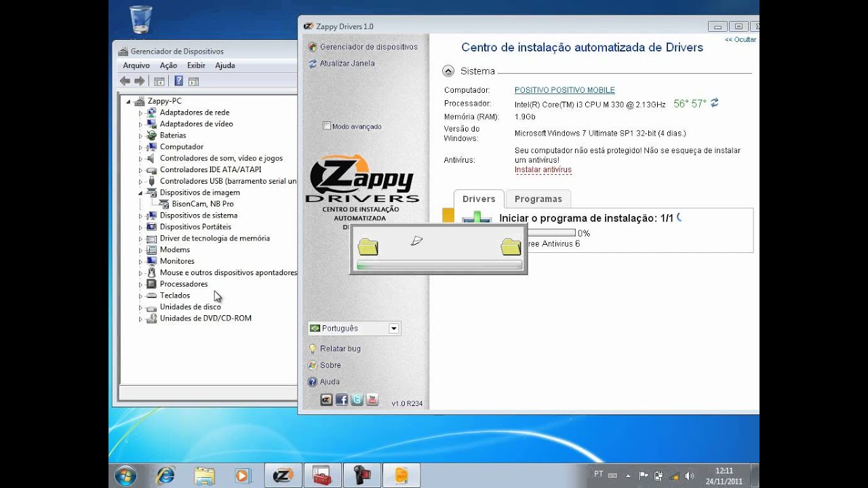Viewport: 868px width, 488px height.
Task: Click the network signal tray icon
Action: 674,476
